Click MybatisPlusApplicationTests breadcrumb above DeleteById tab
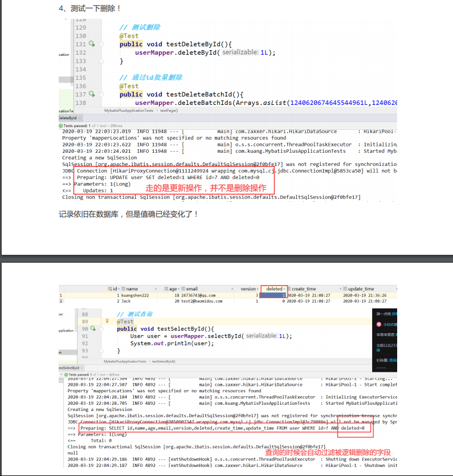 129,111
